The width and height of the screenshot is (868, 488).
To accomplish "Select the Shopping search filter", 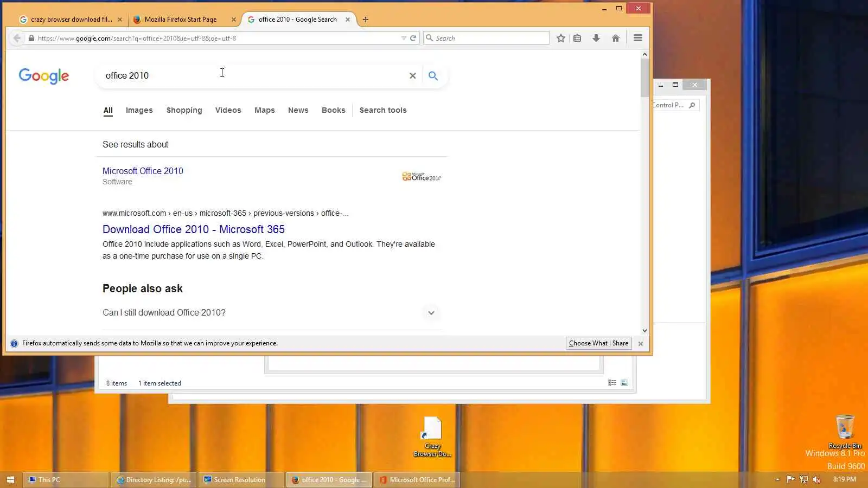I will 184,110.
